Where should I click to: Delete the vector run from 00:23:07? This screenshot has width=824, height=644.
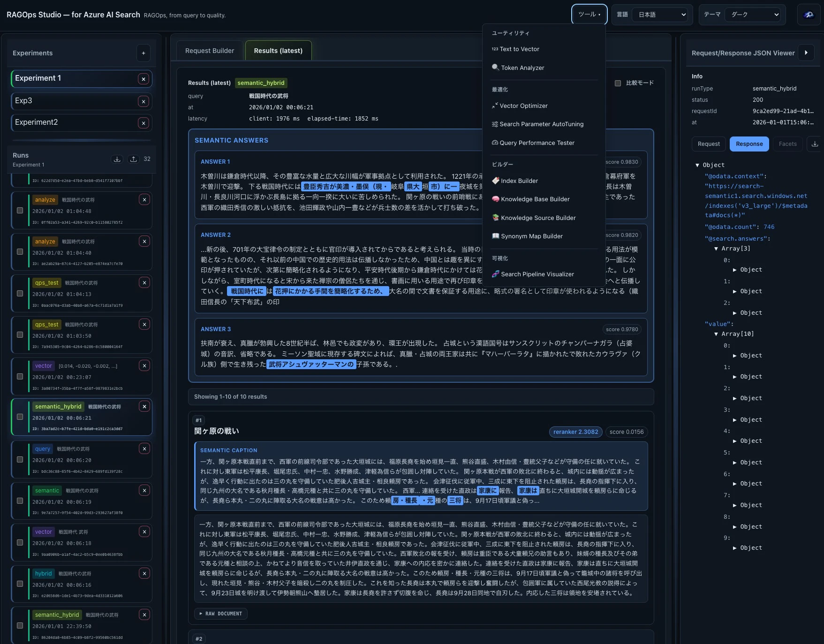144,366
